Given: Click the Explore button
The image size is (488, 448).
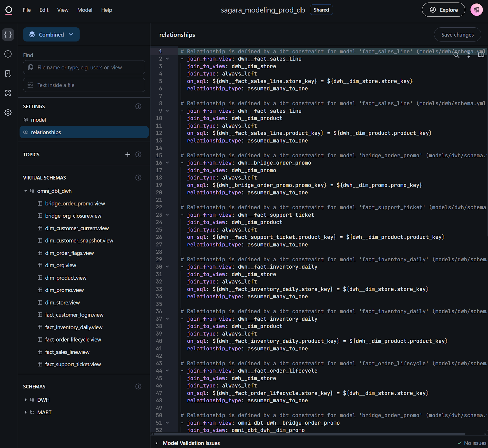Looking at the screenshot, I should [x=443, y=10].
